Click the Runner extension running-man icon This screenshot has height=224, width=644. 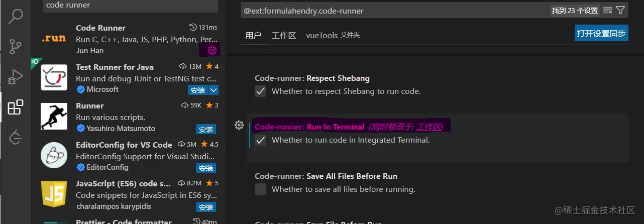(54, 116)
